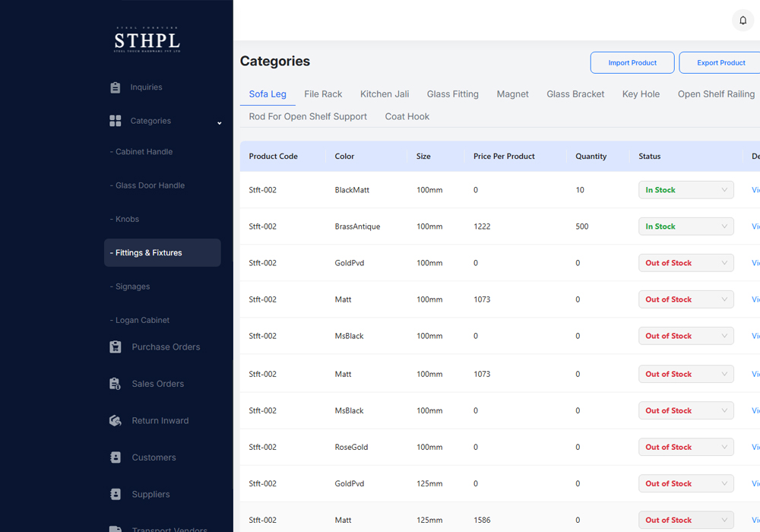Open the notification bell

point(743,20)
